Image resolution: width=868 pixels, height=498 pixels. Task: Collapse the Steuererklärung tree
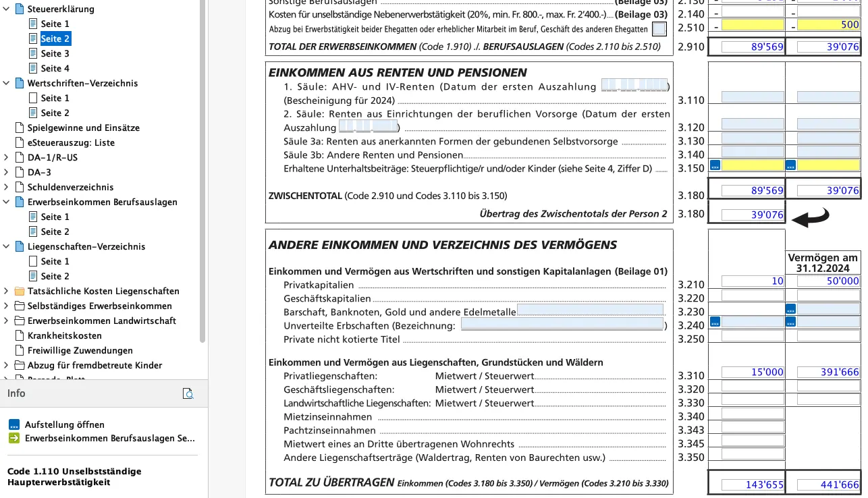(5, 9)
